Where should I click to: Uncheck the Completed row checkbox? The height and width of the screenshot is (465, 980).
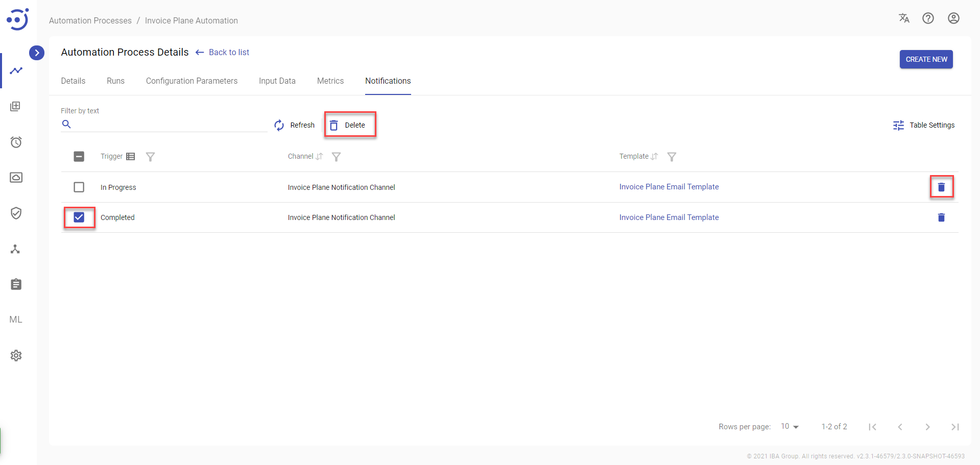pos(79,217)
